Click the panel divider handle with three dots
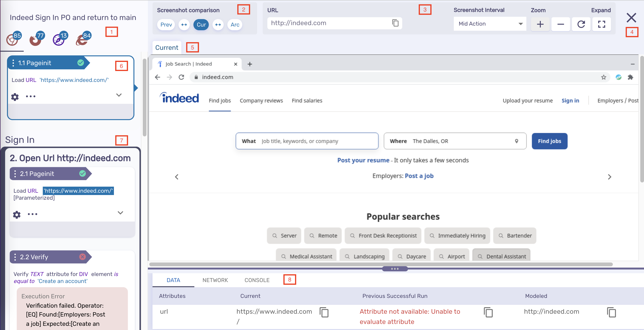 click(x=395, y=269)
